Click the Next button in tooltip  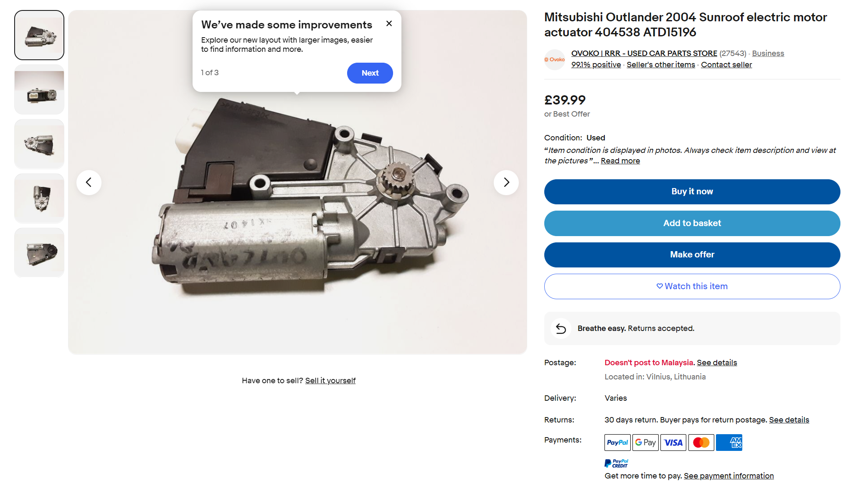pyautogui.click(x=370, y=73)
